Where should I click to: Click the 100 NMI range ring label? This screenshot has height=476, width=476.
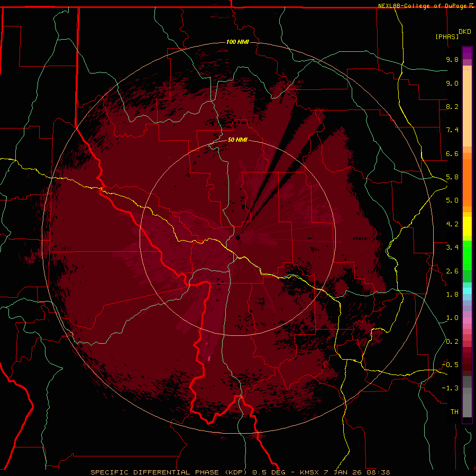[x=237, y=42]
